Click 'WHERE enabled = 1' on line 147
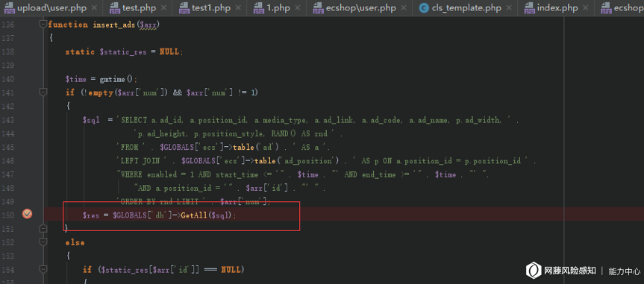The height and width of the screenshot is (284, 644). coord(158,175)
